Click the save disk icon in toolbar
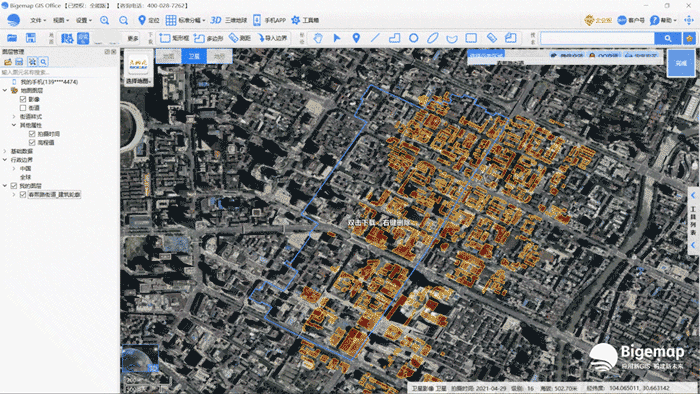Image resolution: width=700 pixels, height=394 pixels. click(x=30, y=38)
